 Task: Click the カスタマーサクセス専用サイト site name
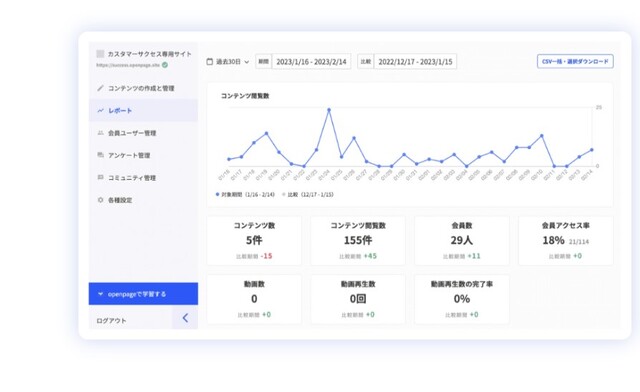click(149, 54)
